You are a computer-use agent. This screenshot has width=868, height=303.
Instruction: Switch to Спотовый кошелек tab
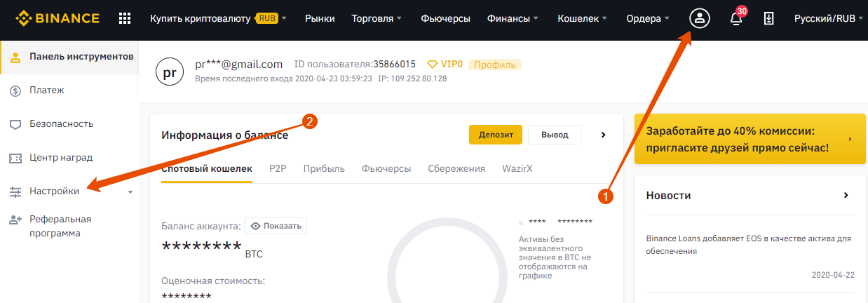click(x=207, y=168)
